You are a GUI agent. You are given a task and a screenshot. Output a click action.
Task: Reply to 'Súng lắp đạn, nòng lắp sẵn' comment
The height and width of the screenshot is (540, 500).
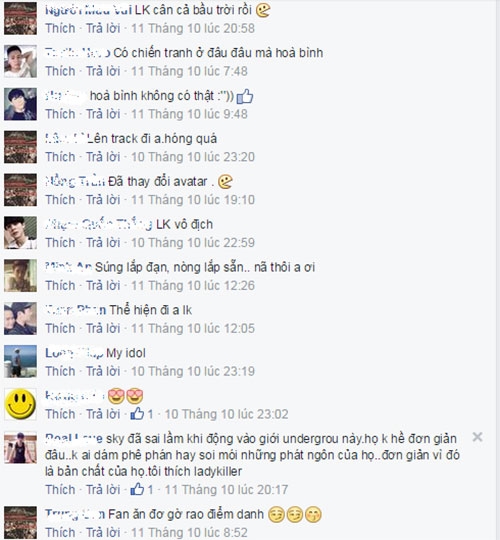tap(103, 285)
